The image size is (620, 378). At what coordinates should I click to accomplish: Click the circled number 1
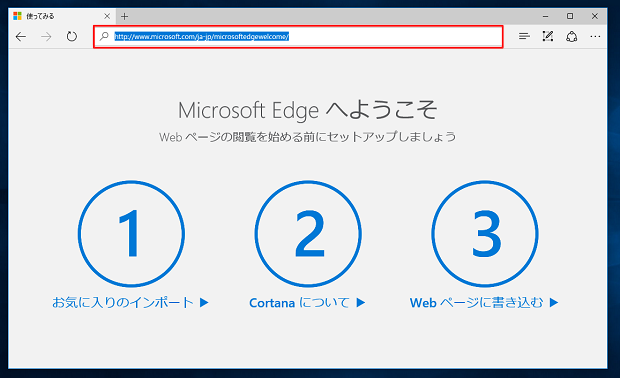131,234
